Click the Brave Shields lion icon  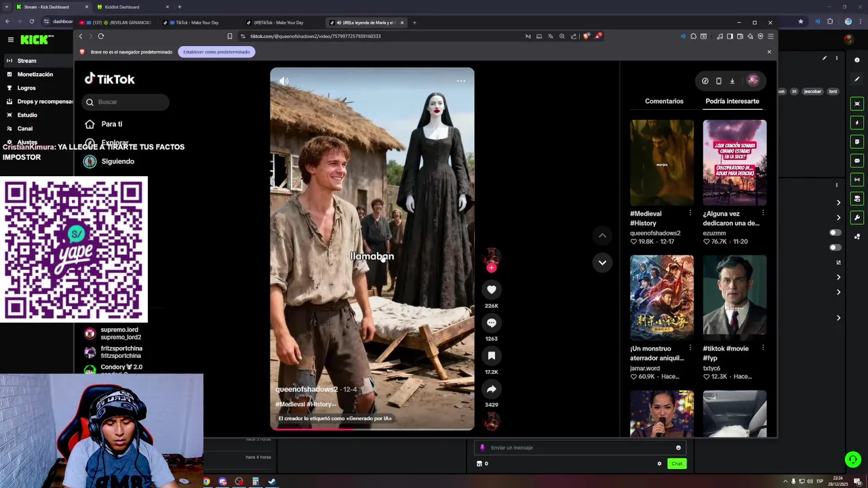point(587,36)
